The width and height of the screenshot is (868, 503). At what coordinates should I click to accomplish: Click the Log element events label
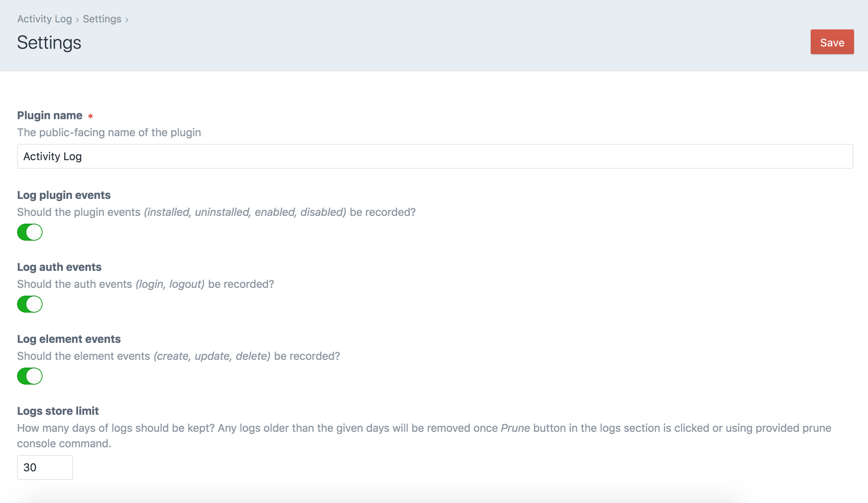tap(69, 339)
